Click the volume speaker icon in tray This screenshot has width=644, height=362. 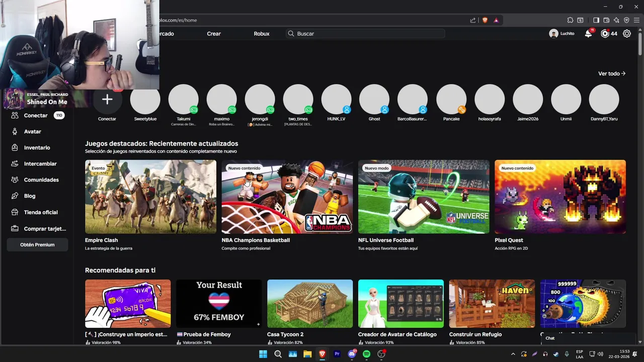(601, 354)
